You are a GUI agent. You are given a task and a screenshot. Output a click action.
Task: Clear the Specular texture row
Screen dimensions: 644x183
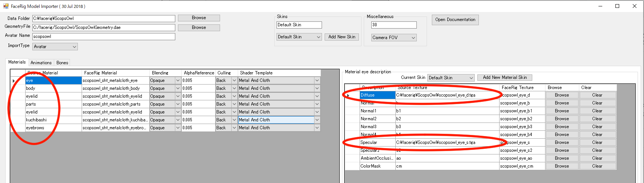[597, 142]
